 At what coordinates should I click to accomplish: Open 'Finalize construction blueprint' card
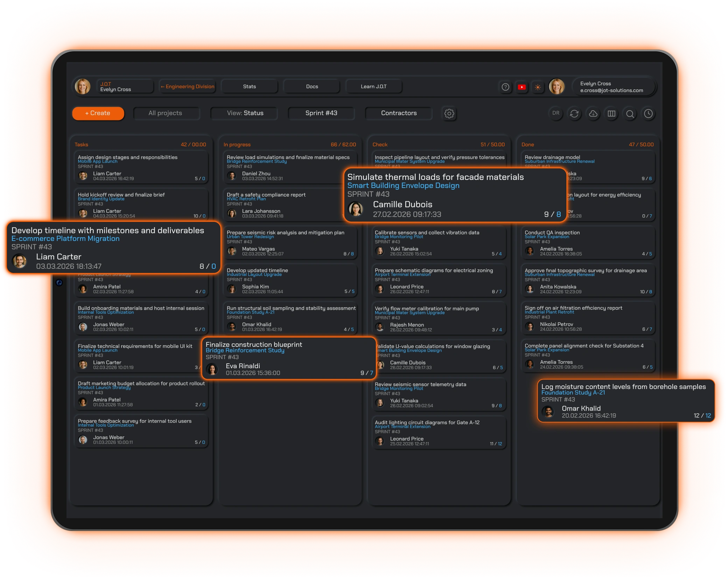[x=289, y=358]
